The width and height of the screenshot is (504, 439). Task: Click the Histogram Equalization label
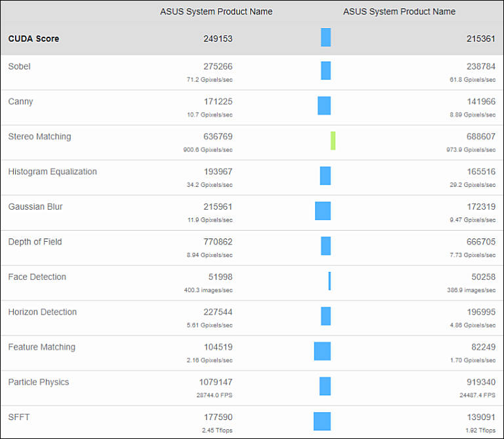[x=52, y=172]
